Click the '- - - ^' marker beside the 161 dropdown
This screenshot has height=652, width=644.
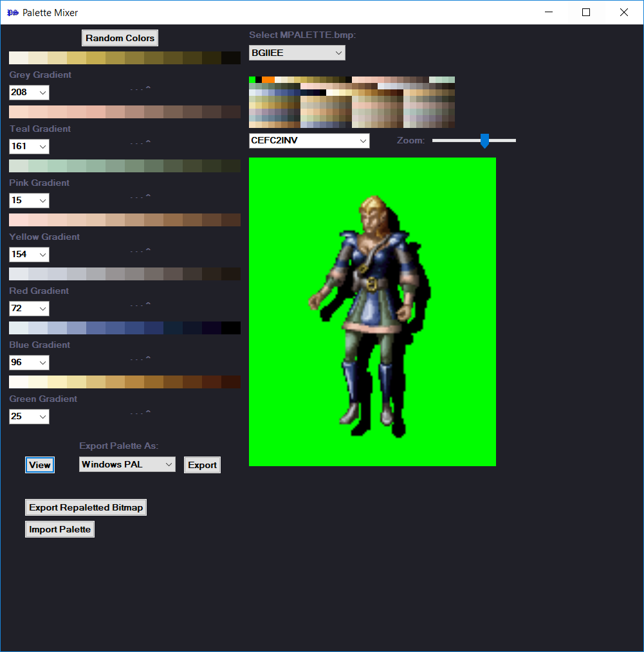(x=140, y=143)
